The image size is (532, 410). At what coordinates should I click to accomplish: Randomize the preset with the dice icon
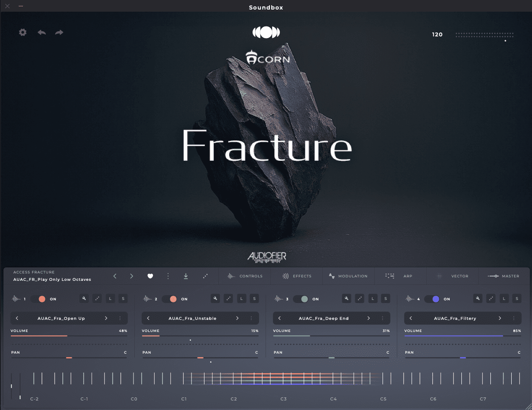(x=205, y=276)
